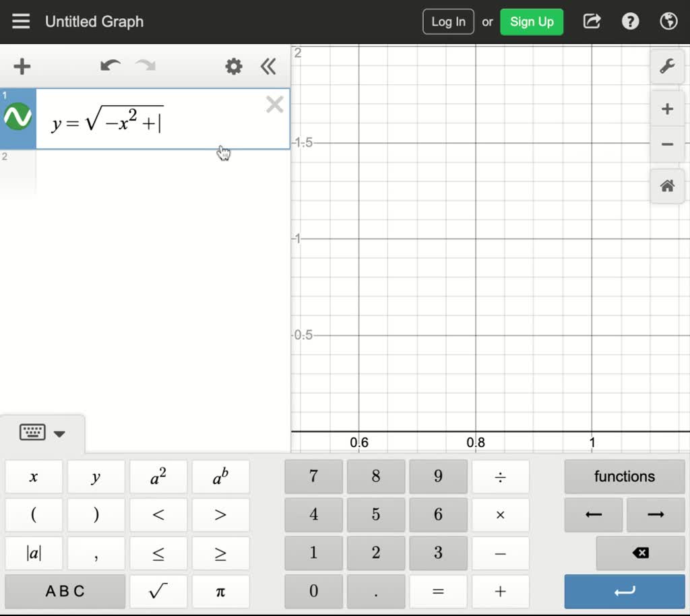Collapse the expression list panel

coord(268,67)
